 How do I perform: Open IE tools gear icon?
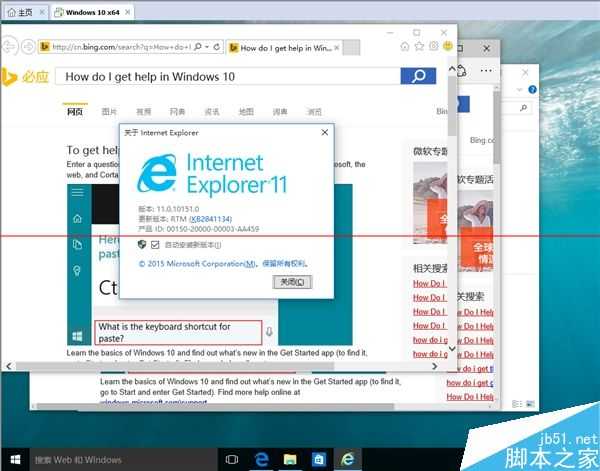[434, 46]
